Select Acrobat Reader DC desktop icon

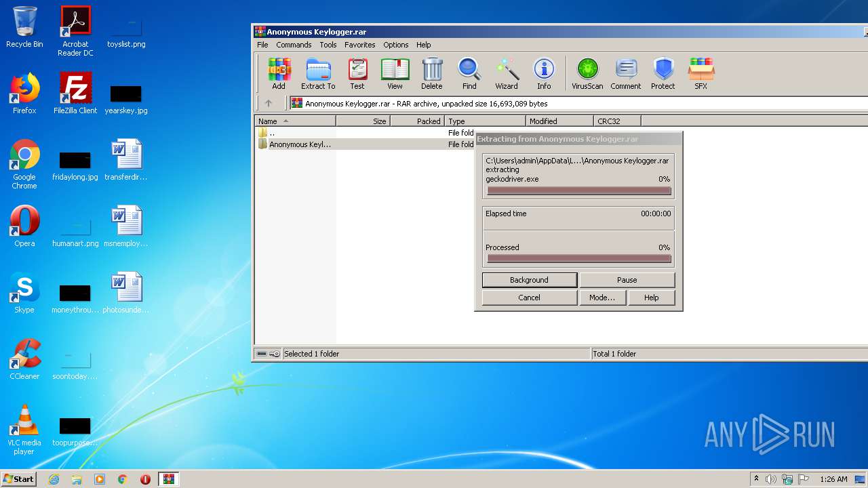pos(75,31)
